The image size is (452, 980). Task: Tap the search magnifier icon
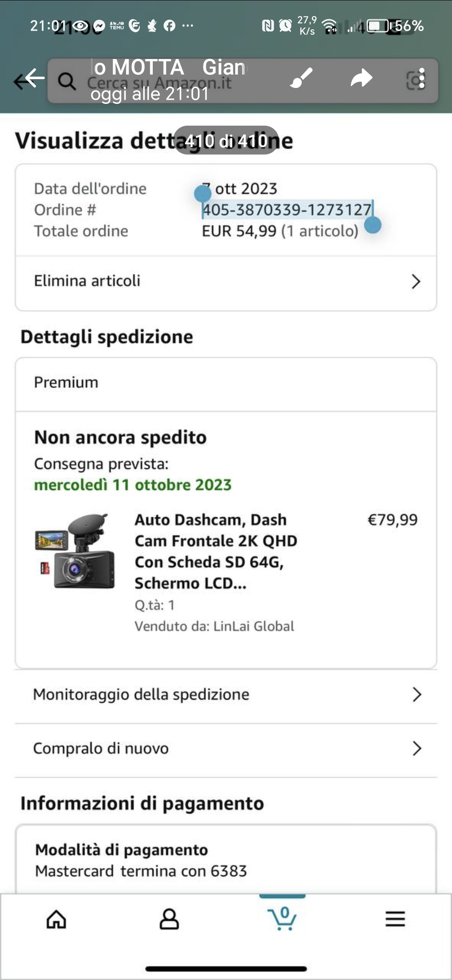67,81
